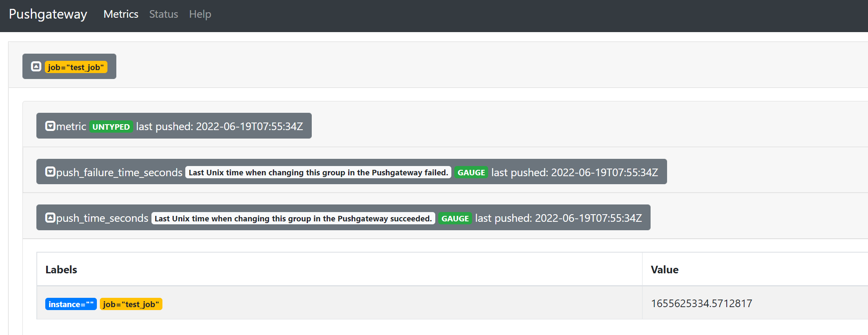Expand push_failure_time_seconds caret icon
The image size is (868, 335).
(50, 172)
